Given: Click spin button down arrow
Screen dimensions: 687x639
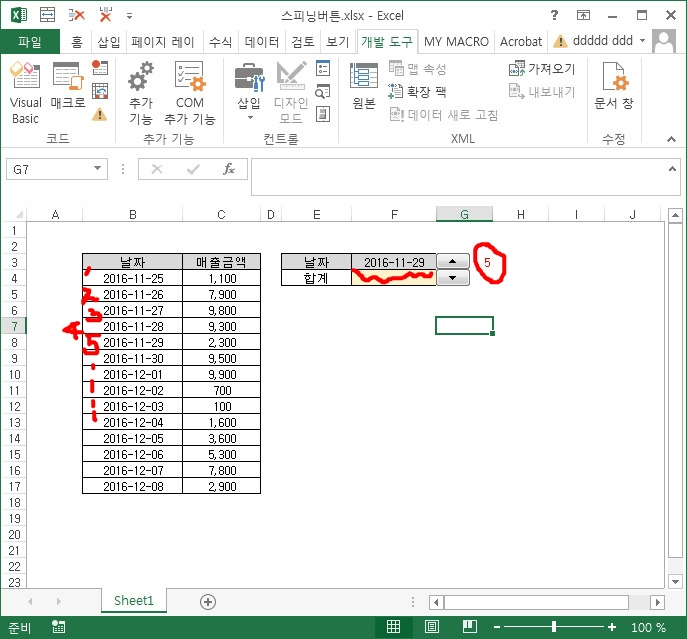Looking at the screenshot, I should pos(453,277).
